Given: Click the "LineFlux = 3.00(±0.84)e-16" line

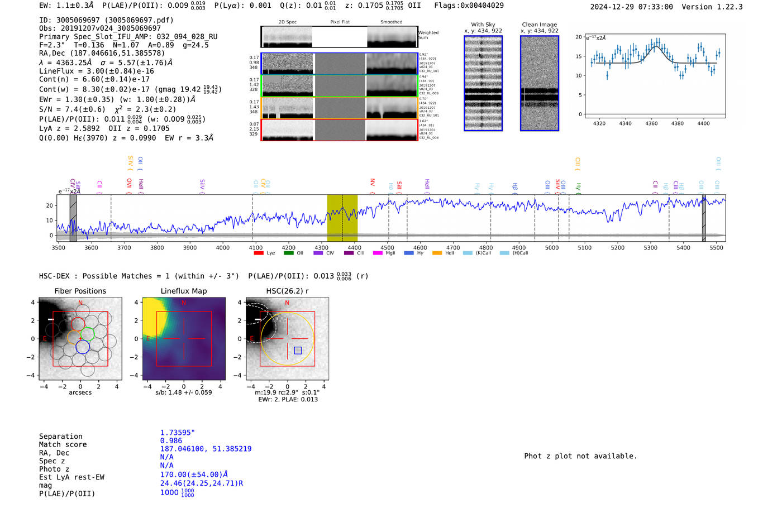Looking at the screenshot, I should [97, 71].
